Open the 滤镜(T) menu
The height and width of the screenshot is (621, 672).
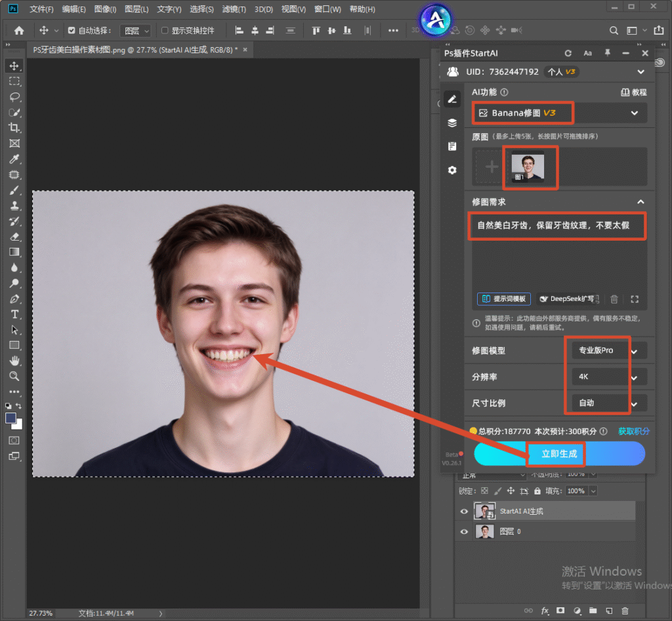[x=234, y=9]
